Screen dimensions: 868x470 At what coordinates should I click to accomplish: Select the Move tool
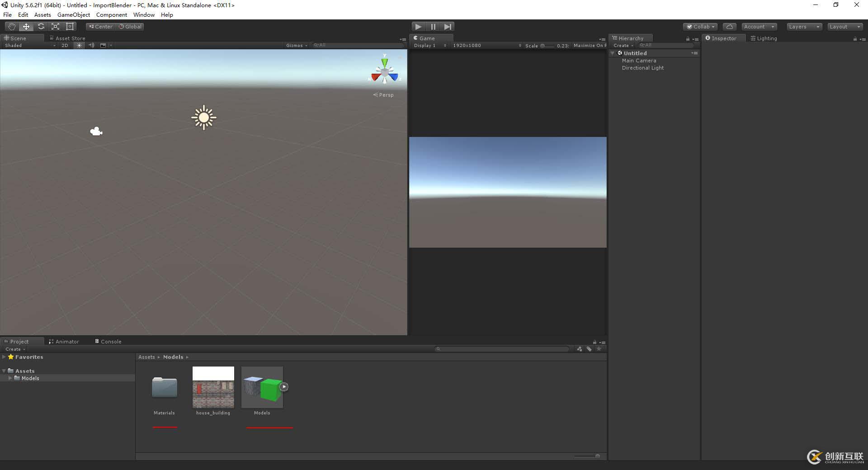[x=26, y=27]
